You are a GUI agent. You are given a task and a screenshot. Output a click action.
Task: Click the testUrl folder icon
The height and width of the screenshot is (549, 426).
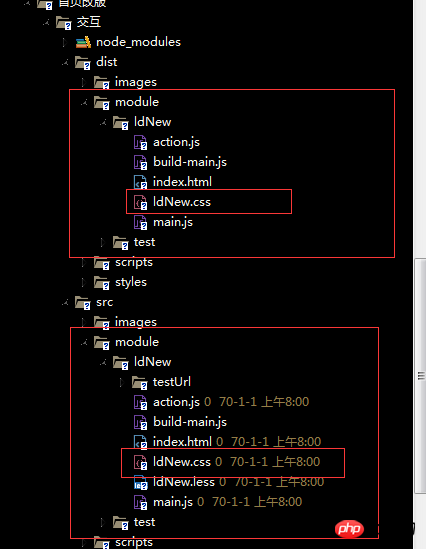(140, 382)
